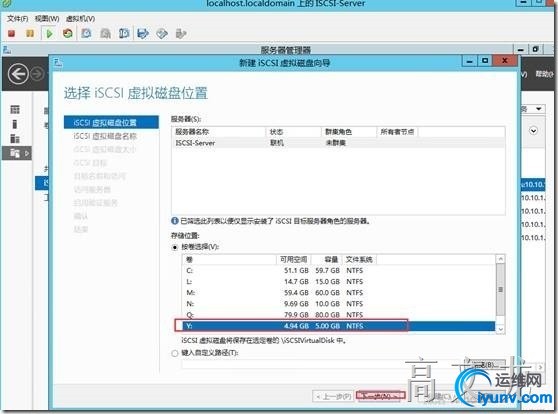This screenshot has height=414, width=558.
Task: Click the yellow Suspend toolbar icon
Action: 30,33
